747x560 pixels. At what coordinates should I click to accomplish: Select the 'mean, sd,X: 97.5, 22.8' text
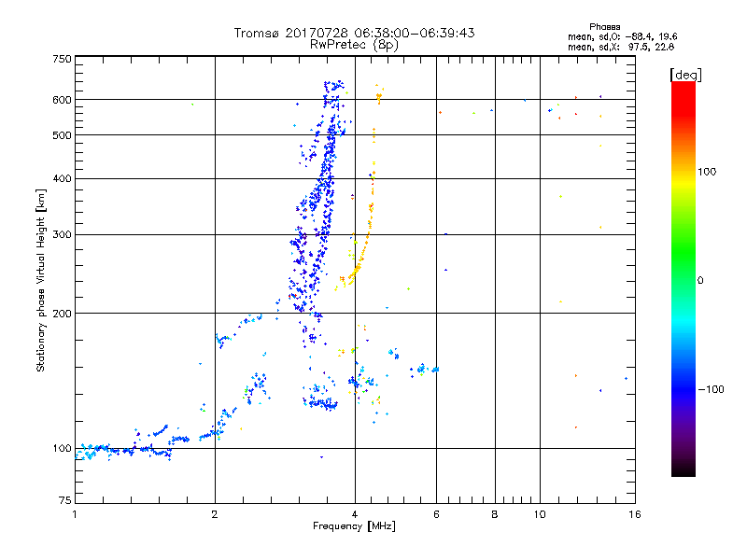pyautogui.click(x=621, y=47)
